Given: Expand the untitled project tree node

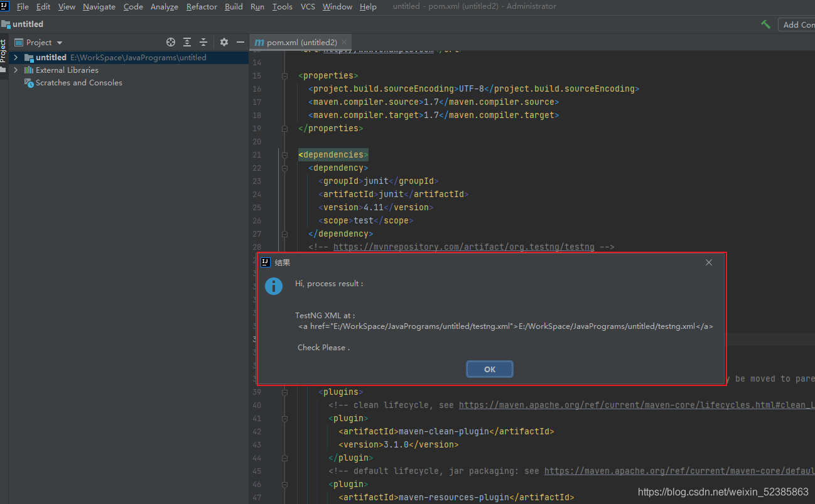Looking at the screenshot, I should (x=16, y=57).
